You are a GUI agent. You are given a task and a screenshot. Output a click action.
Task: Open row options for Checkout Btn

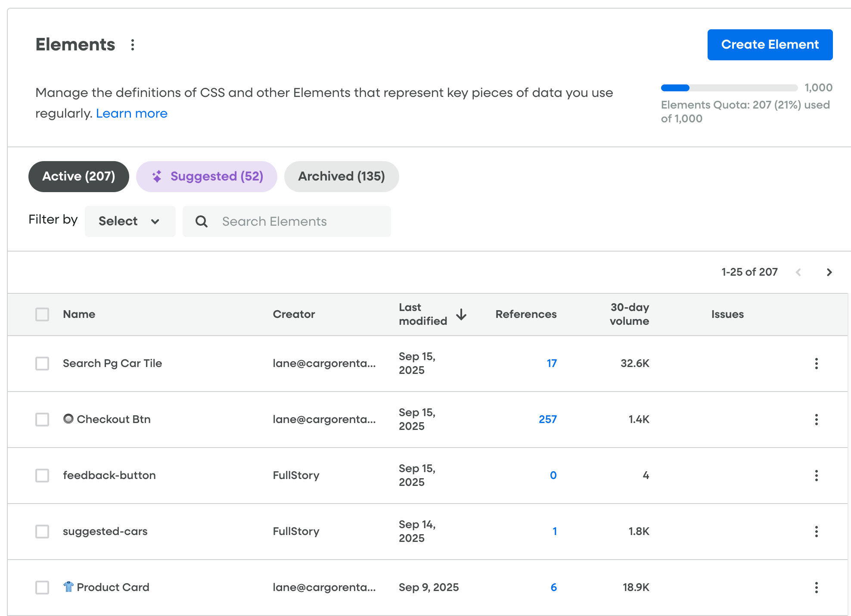coord(816,420)
